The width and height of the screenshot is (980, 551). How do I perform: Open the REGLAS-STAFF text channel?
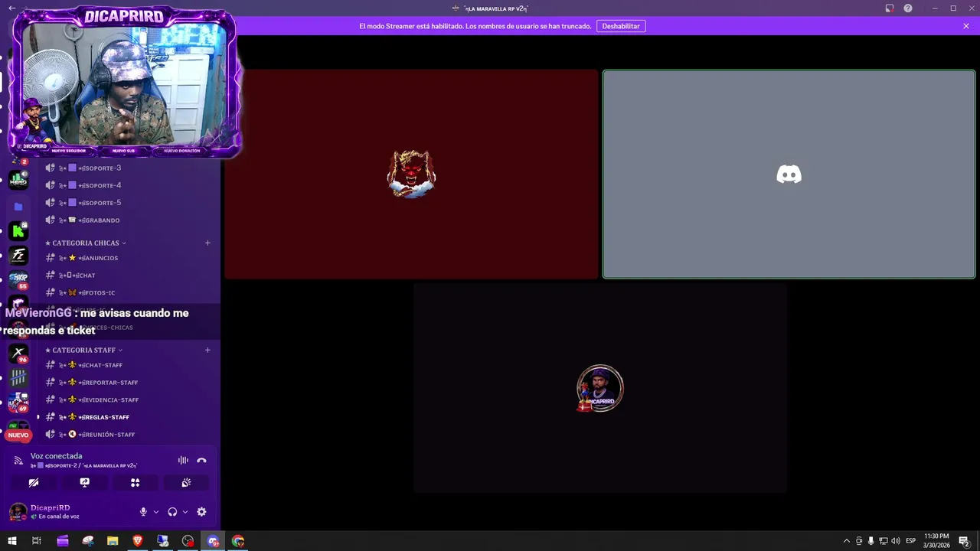point(128,417)
